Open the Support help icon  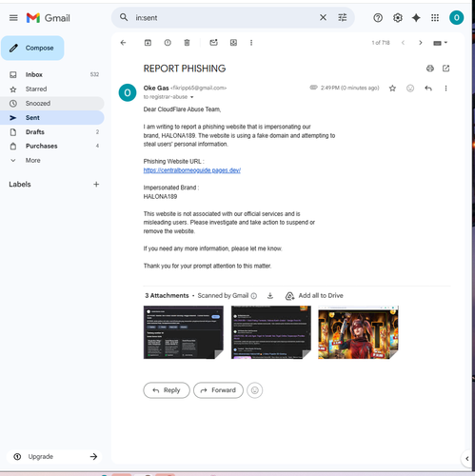378,18
